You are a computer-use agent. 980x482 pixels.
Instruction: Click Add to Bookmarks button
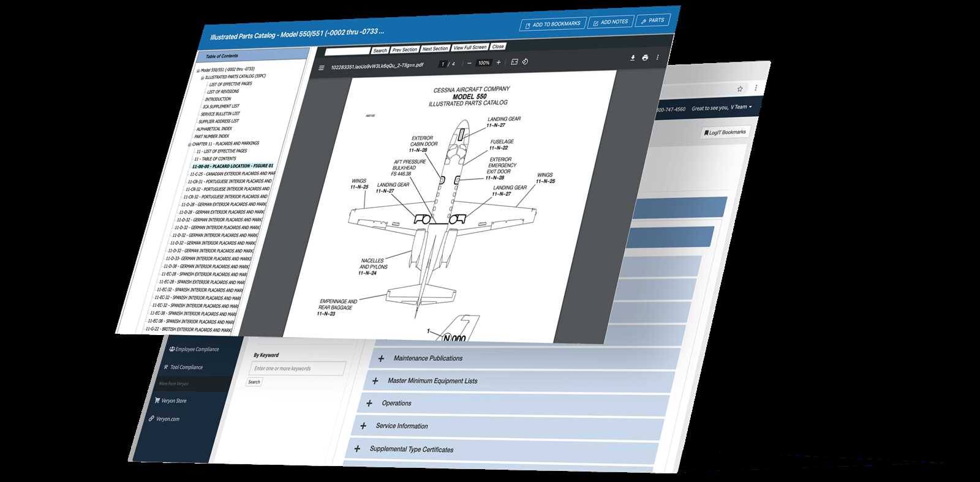coord(553,24)
